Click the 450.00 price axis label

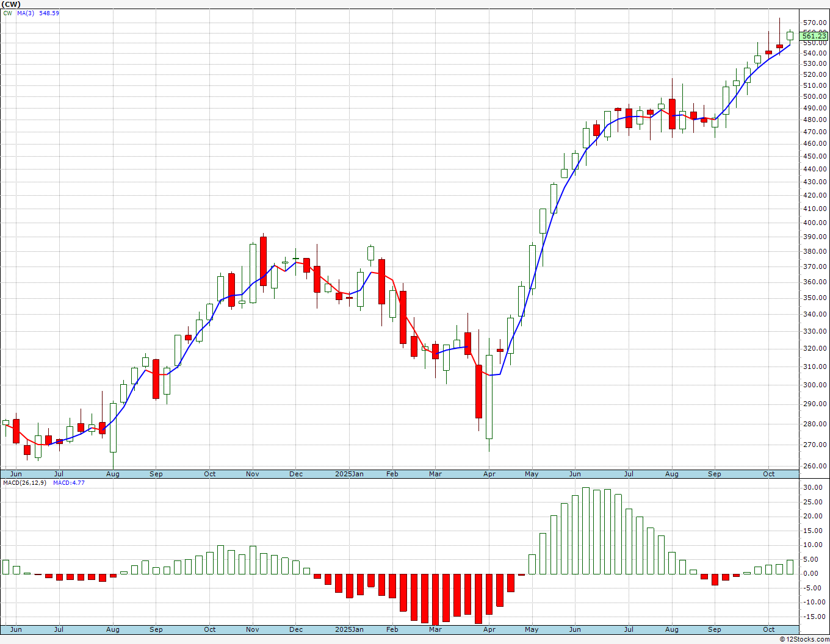[815, 157]
